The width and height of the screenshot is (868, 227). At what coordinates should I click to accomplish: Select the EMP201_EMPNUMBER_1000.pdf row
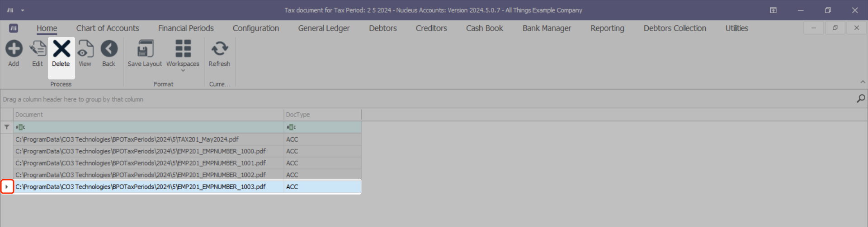tap(187, 151)
